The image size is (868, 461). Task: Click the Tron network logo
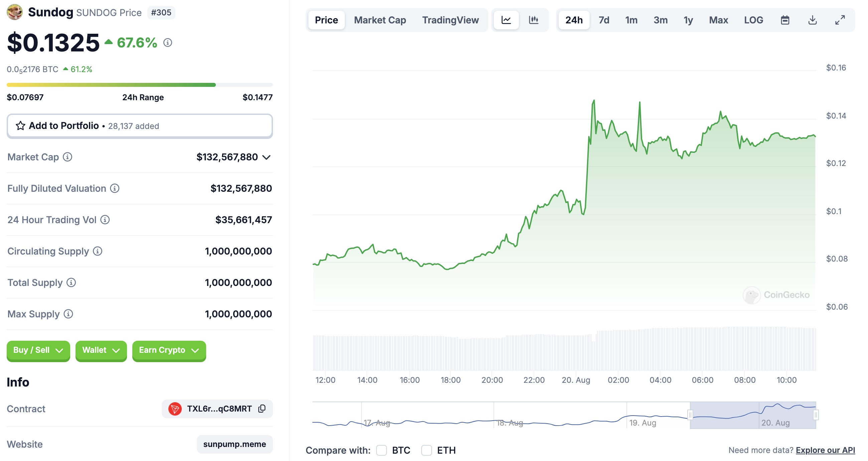[175, 409]
